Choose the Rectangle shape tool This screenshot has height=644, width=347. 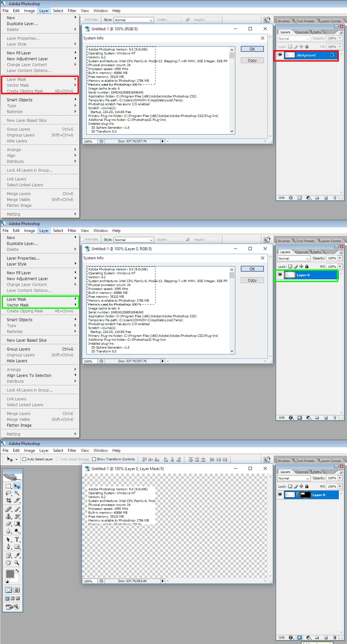click(17, 547)
